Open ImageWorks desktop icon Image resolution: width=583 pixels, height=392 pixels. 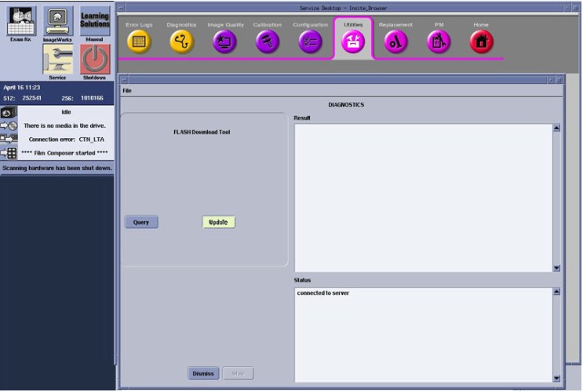[56, 23]
